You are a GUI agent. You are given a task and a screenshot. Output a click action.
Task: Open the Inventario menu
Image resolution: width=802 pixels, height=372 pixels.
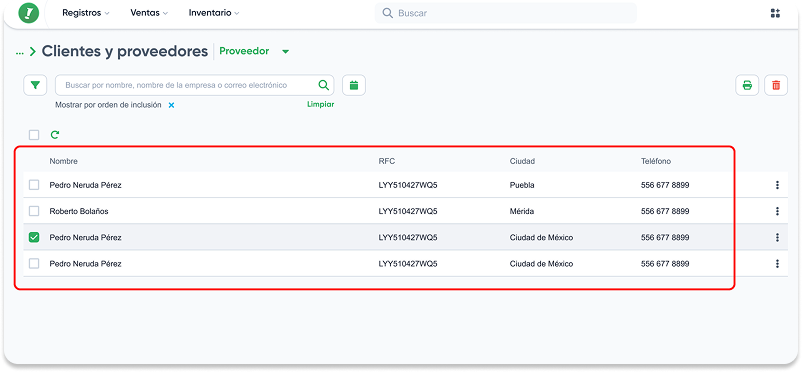point(214,13)
